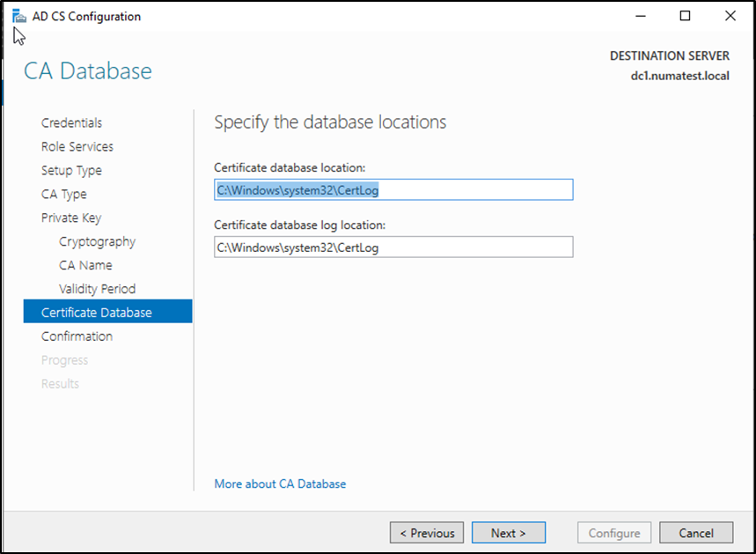Screen dimensions: 756x554
Task: Open the Validity Period sub-step
Action: tap(97, 290)
